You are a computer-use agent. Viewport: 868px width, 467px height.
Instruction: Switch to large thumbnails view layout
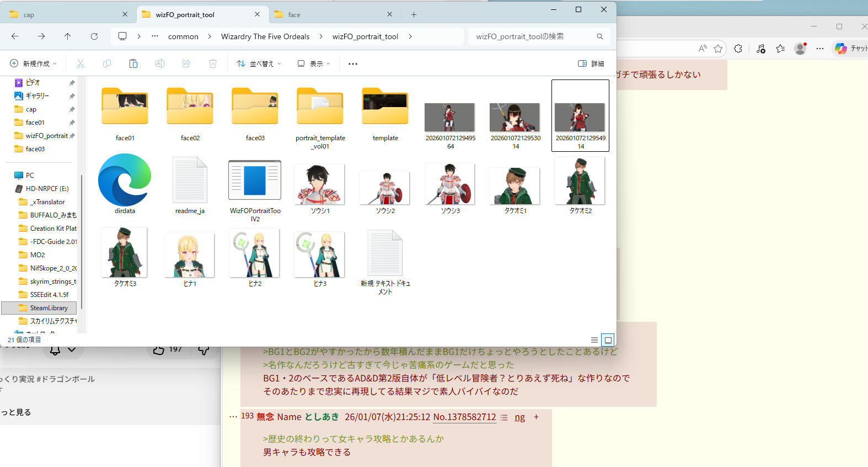pos(608,340)
